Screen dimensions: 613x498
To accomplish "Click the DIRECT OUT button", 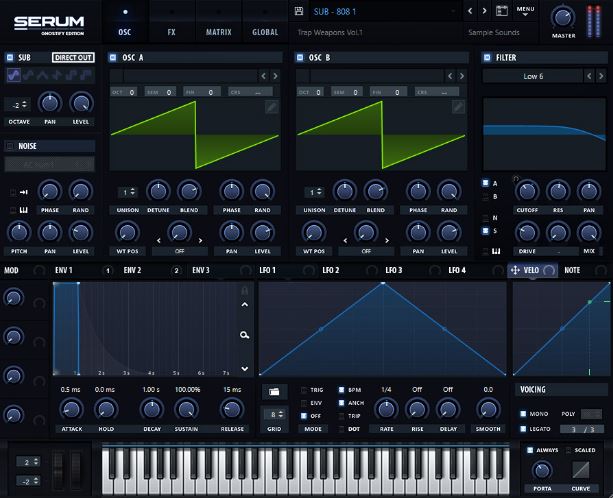I will pos(73,58).
